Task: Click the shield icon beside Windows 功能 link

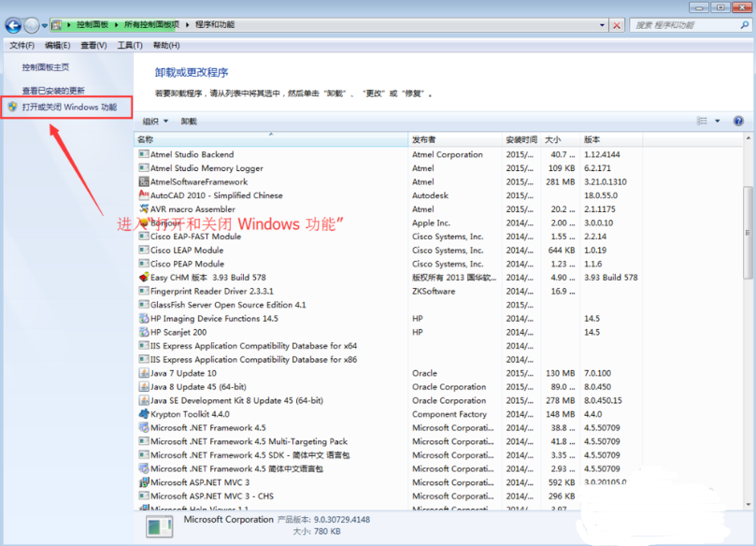Action: pyautogui.click(x=12, y=108)
